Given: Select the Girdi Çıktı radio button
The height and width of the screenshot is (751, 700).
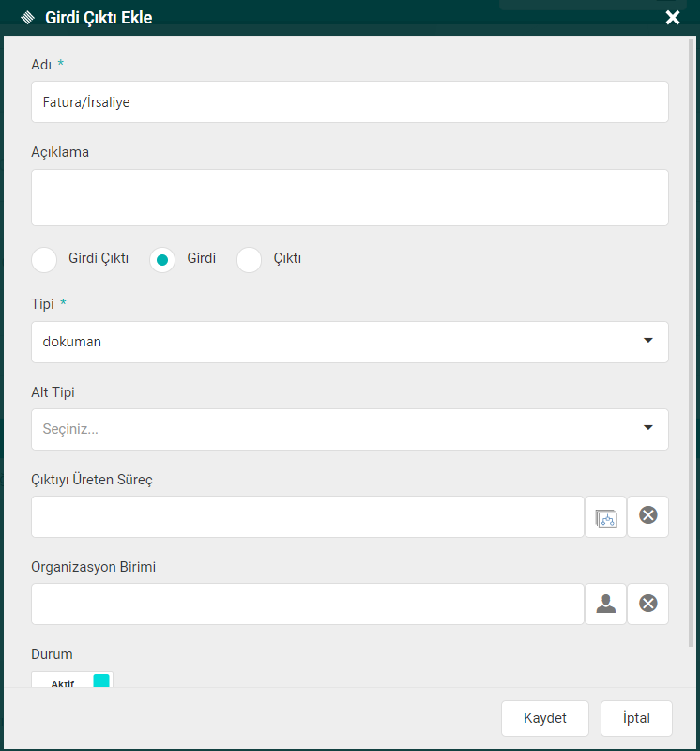Looking at the screenshot, I should 45,259.
